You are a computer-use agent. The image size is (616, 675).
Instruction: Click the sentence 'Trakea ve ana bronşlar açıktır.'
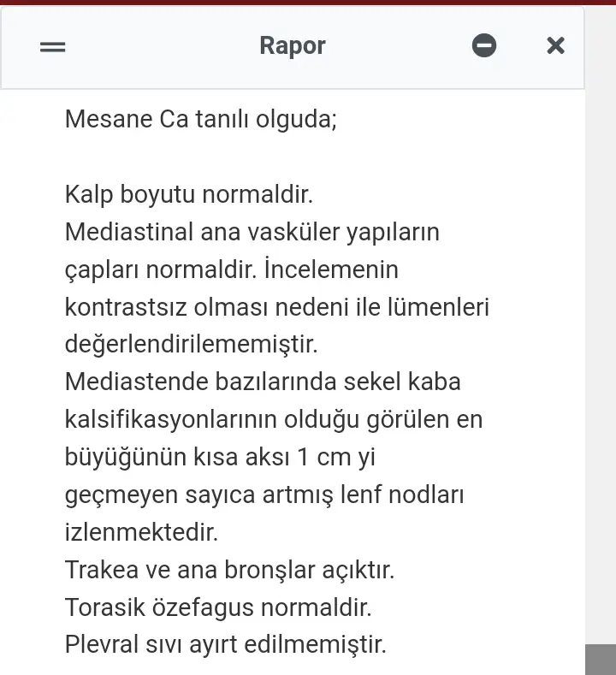[x=229, y=570]
